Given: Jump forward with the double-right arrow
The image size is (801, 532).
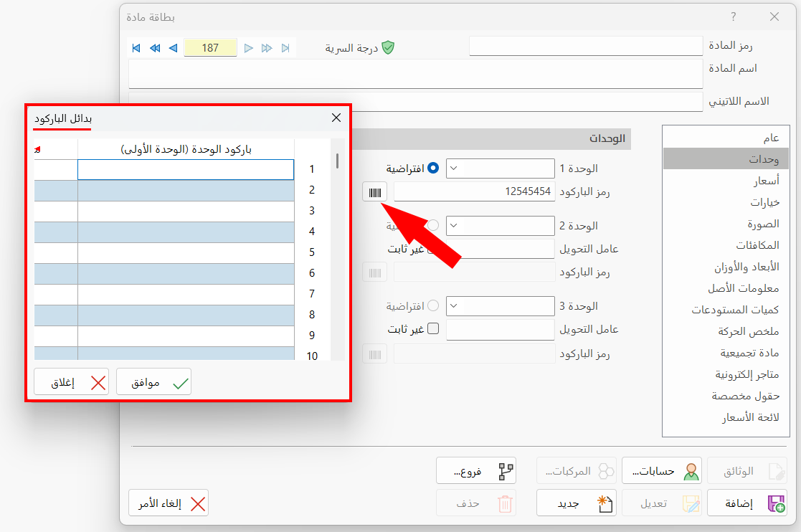Looking at the screenshot, I should pos(267,48).
